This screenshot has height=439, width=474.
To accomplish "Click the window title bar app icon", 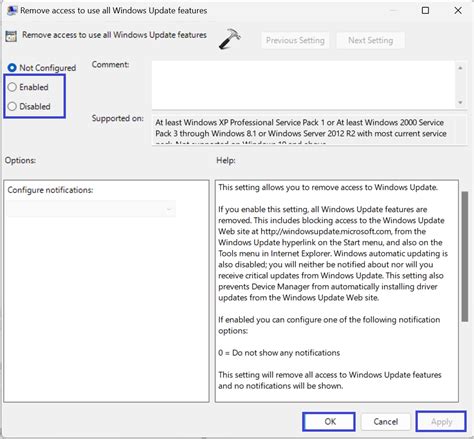I will click(x=12, y=10).
